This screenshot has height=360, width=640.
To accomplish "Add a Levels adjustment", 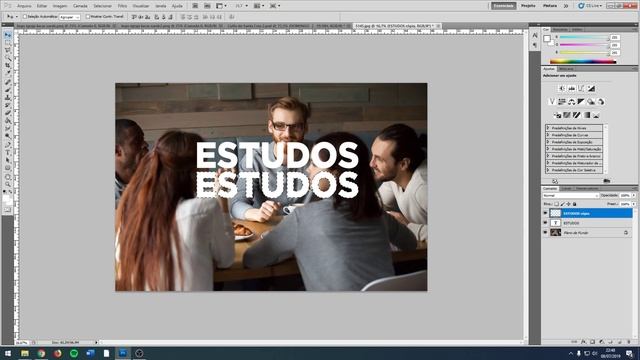I will 572,88.
